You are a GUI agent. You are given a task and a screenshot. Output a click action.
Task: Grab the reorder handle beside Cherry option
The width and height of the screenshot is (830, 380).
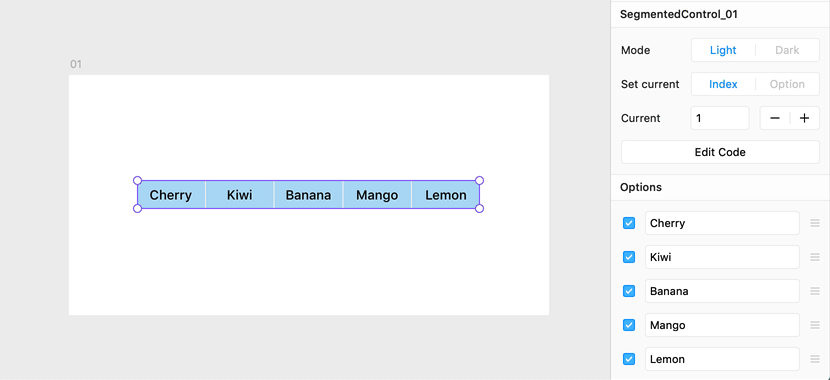(x=815, y=223)
